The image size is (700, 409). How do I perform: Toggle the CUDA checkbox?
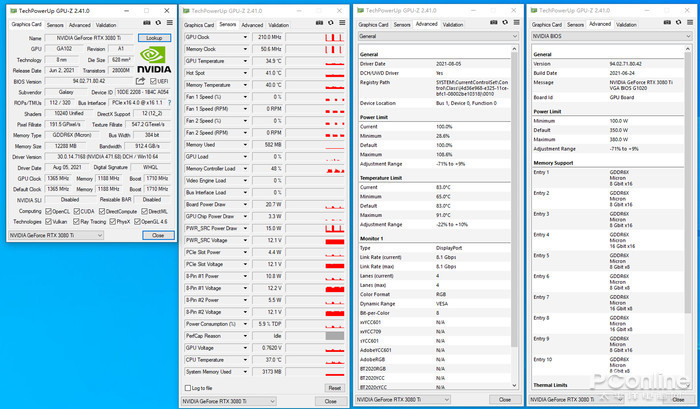click(77, 211)
